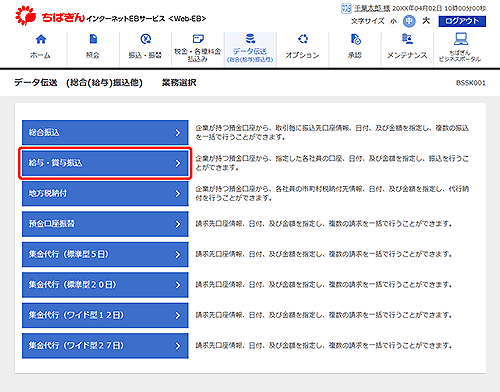Open the オプション icon
This screenshot has height=392, width=500.
(303, 39)
